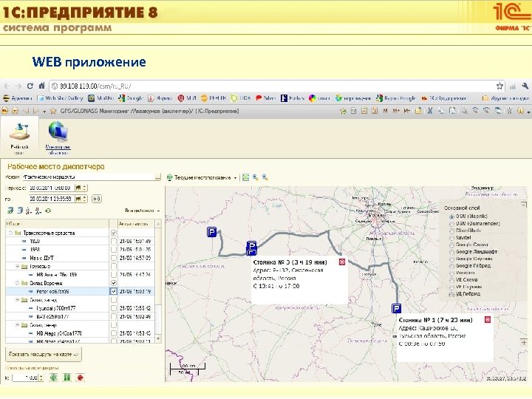Click Показать маршруты на карте button
The height and width of the screenshot is (399, 532).
pos(44,354)
